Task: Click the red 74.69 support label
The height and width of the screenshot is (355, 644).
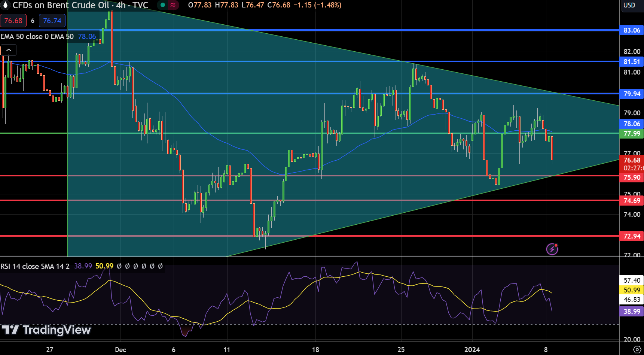Action: pos(632,201)
